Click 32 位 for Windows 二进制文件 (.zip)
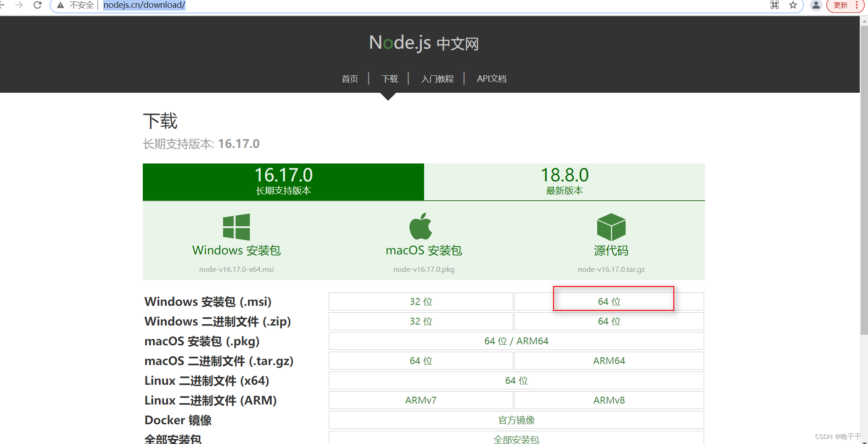This screenshot has width=868, height=444. (421, 321)
